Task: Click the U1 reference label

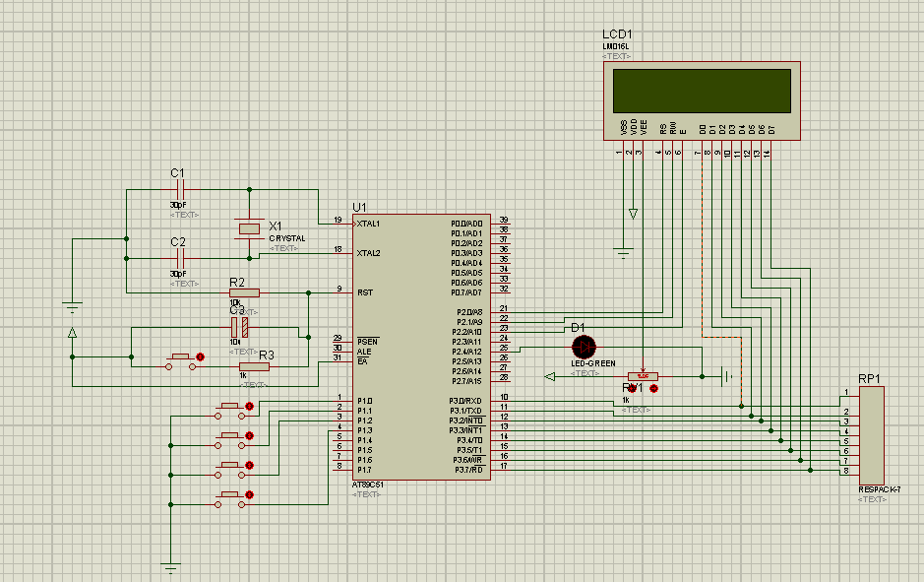Action: [x=359, y=208]
